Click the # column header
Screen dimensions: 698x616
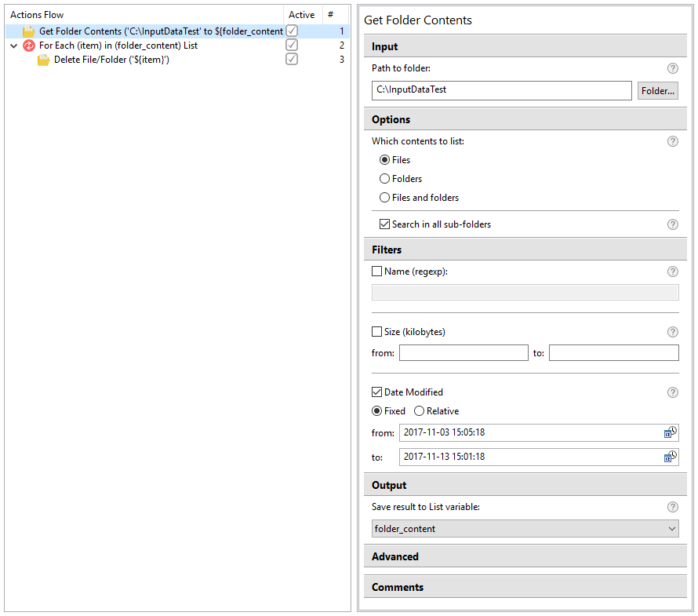tap(335, 15)
